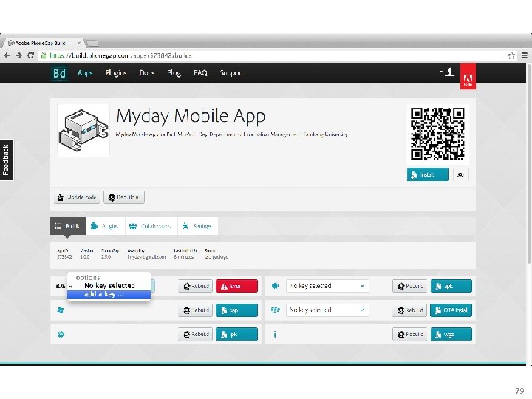
Task: Download the Symbian wgz file
Action: [451, 334]
